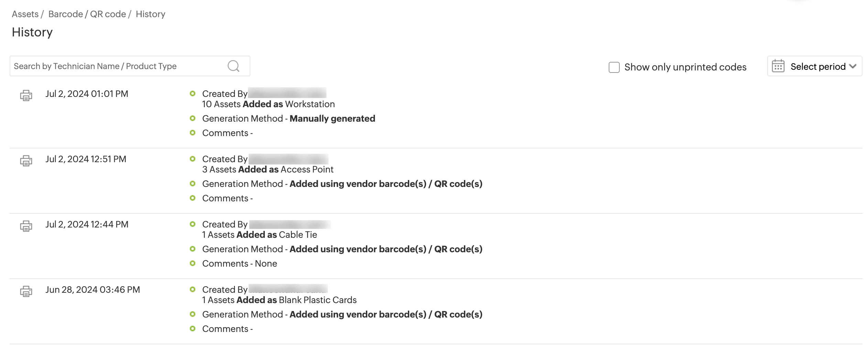Open the Select period dropdown
Image resolution: width=868 pixels, height=345 pixels.
pos(817,66)
